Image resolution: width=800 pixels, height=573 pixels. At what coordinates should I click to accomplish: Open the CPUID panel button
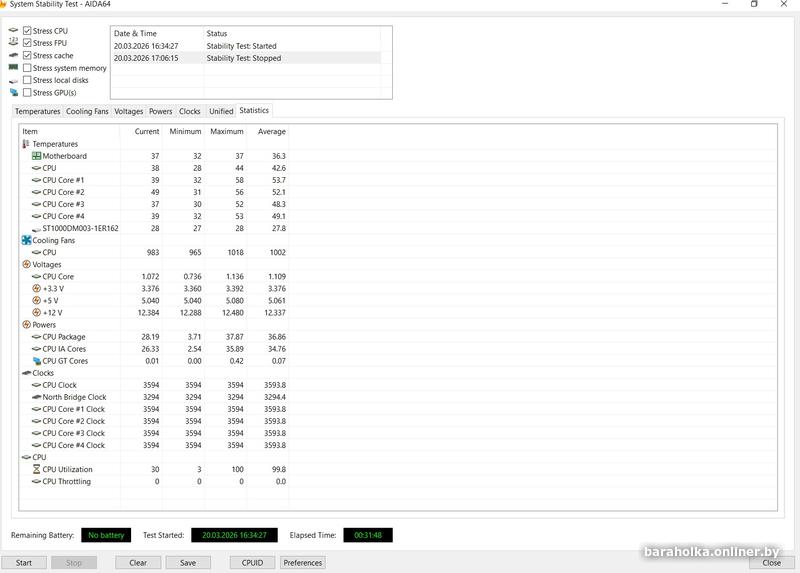252,563
